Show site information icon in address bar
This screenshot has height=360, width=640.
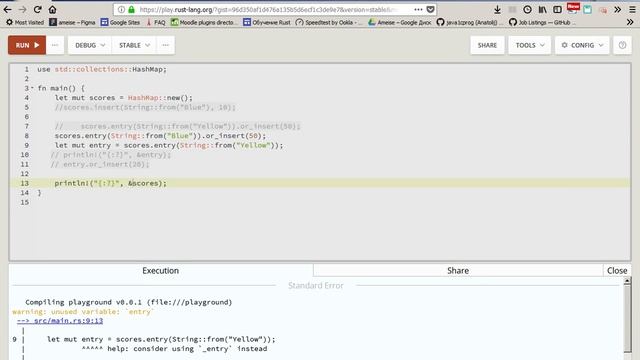point(122,9)
